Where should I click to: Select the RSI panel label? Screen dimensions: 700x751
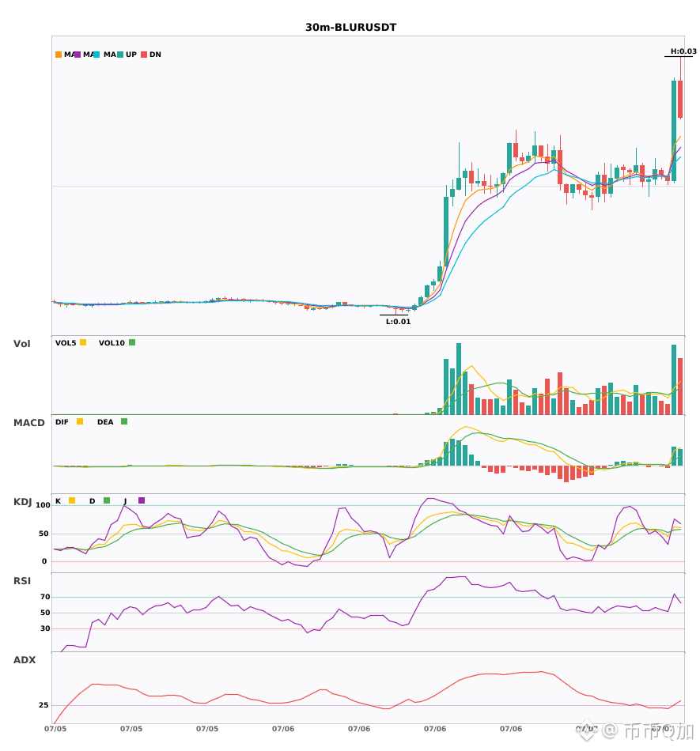(22, 581)
